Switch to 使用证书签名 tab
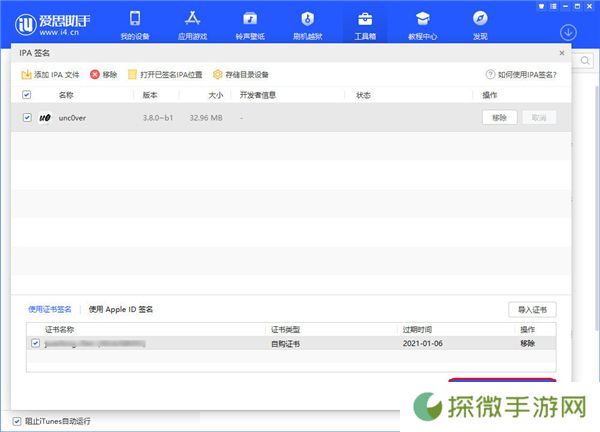This screenshot has height=432, width=600. pyautogui.click(x=50, y=309)
